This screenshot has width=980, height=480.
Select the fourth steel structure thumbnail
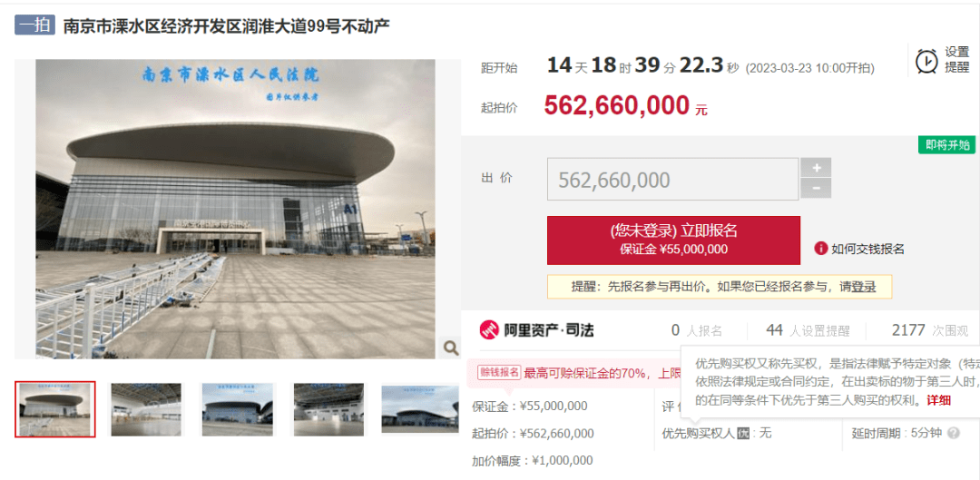click(328, 409)
